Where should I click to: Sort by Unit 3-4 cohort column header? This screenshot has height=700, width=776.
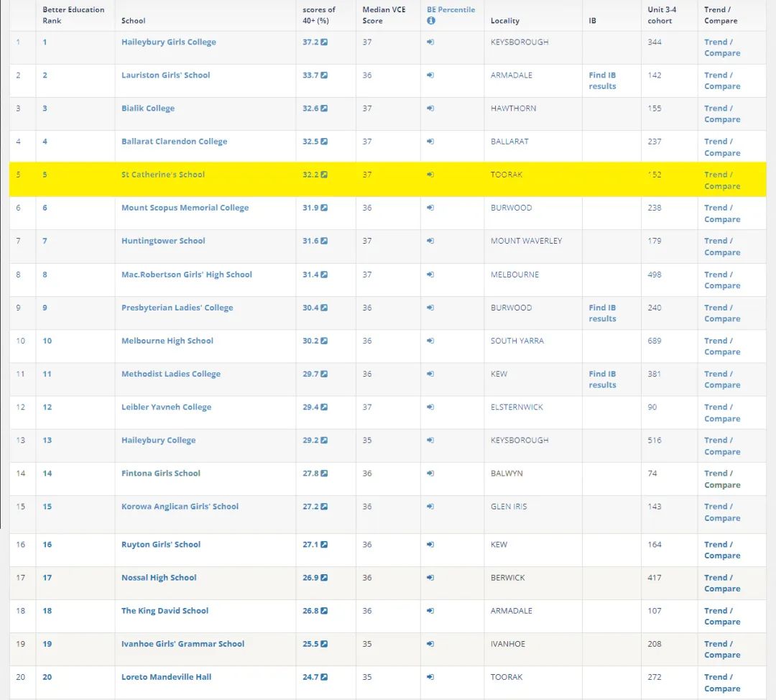(x=662, y=15)
